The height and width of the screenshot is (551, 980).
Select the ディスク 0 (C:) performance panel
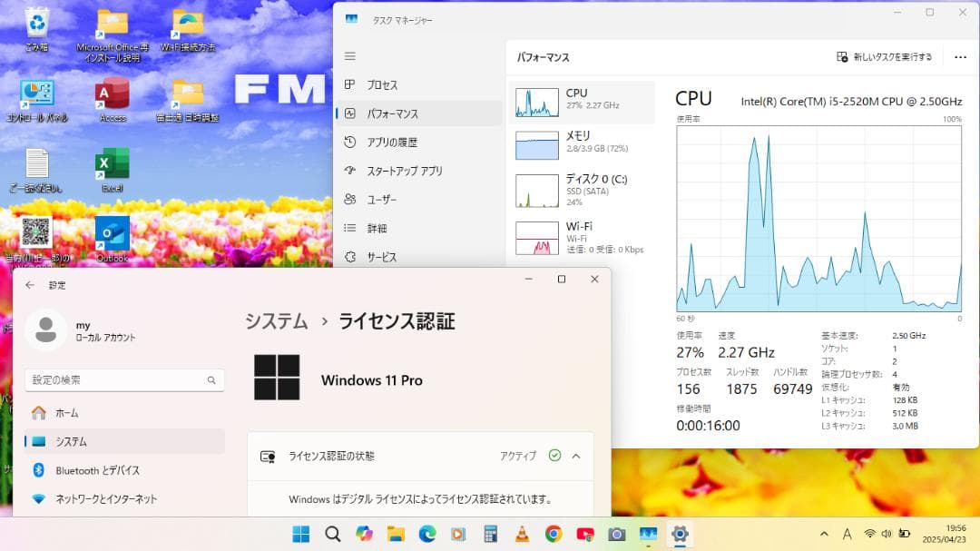[x=581, y=189]
